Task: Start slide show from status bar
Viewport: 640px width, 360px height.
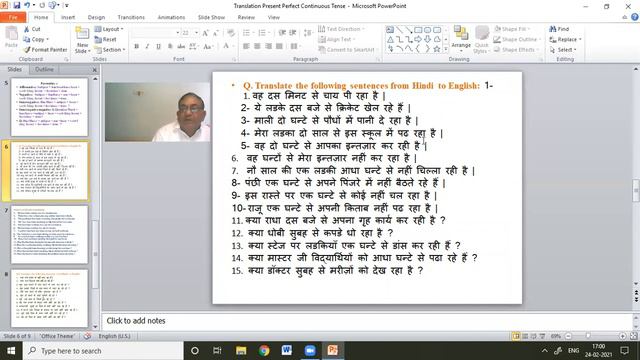Action: 542,336
